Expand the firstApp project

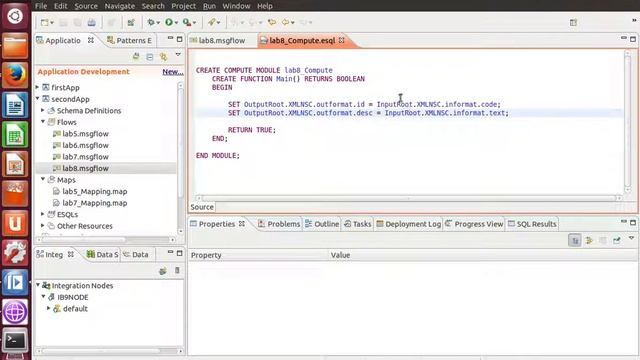click(x=38, y=87)
